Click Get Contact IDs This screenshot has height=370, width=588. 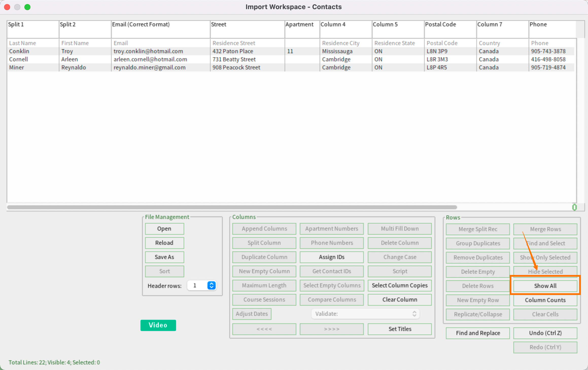(x=332, y=271)
